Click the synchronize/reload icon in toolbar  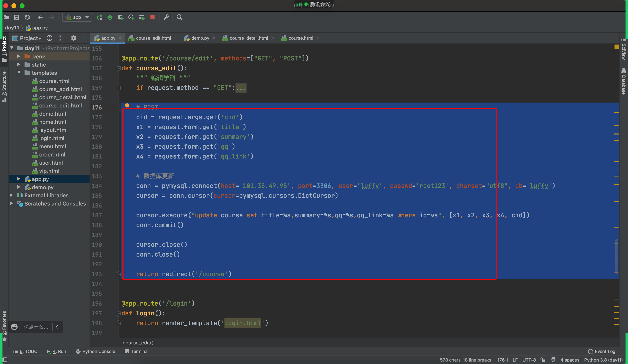click(27, 17)
